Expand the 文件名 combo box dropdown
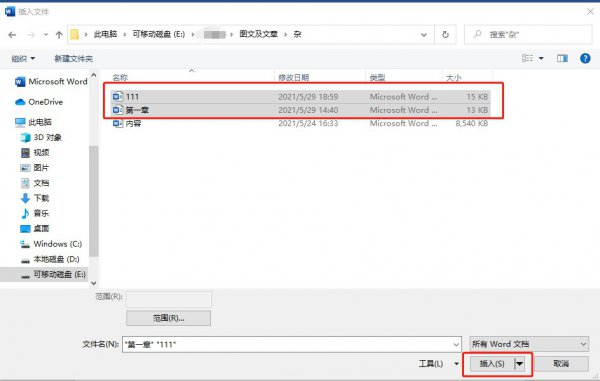Viewport: 600px width, 381px height. tap(456, 344)
